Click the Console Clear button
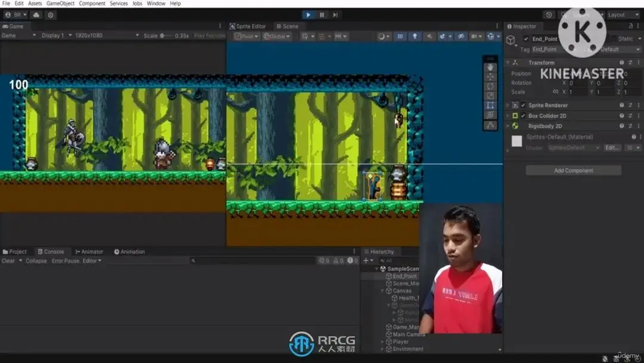This screenshot has width=644, height=363. click(x=8, y=261)
